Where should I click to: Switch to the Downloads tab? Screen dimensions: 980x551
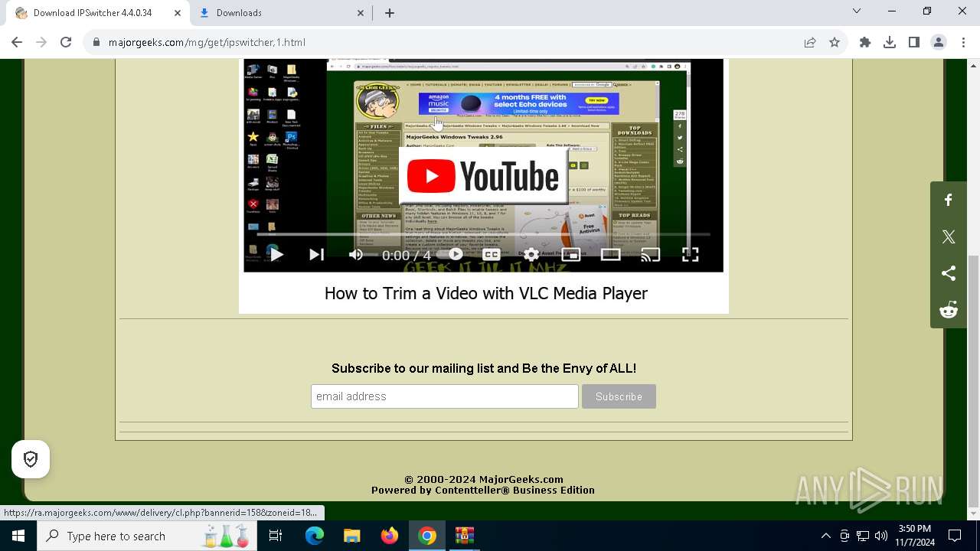click(279, 13)
